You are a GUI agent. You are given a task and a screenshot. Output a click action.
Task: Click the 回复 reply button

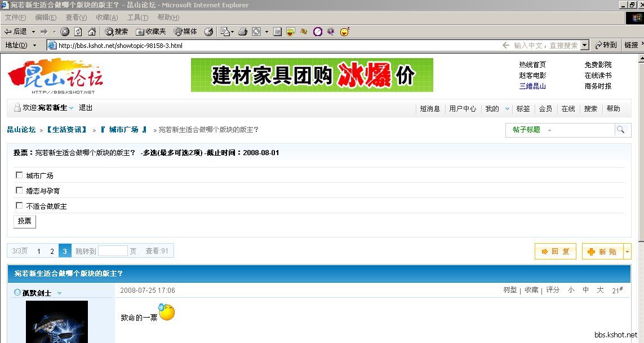(555, 252)
